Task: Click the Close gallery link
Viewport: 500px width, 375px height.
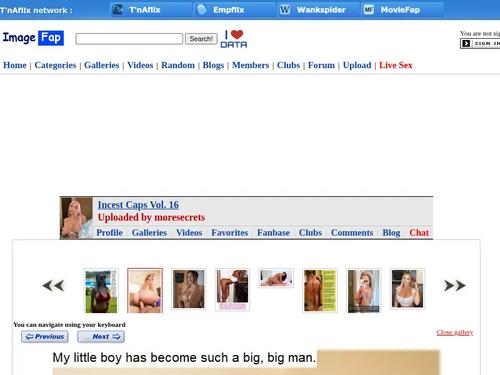Action: tap(455, 332)
